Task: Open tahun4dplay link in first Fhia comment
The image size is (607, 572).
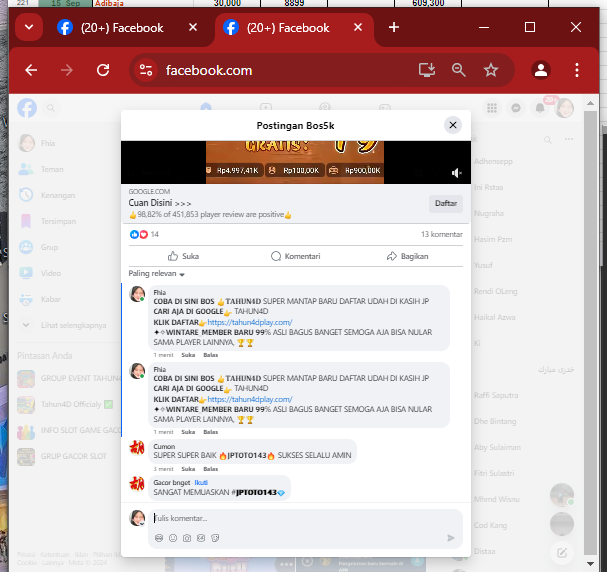Action: click(x=250, y=322)
